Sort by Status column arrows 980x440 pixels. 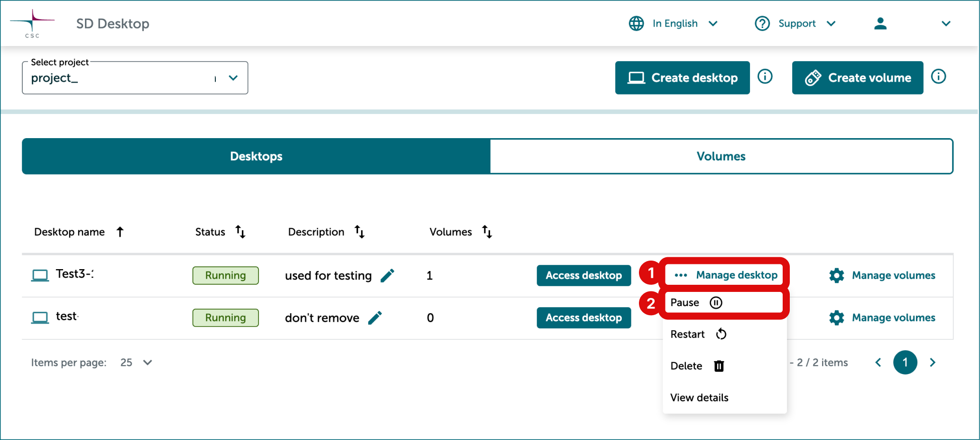tap(240, 232)
